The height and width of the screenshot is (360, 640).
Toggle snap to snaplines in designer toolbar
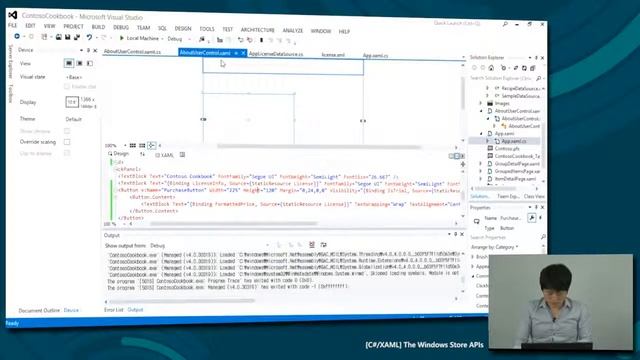[151, 145]
